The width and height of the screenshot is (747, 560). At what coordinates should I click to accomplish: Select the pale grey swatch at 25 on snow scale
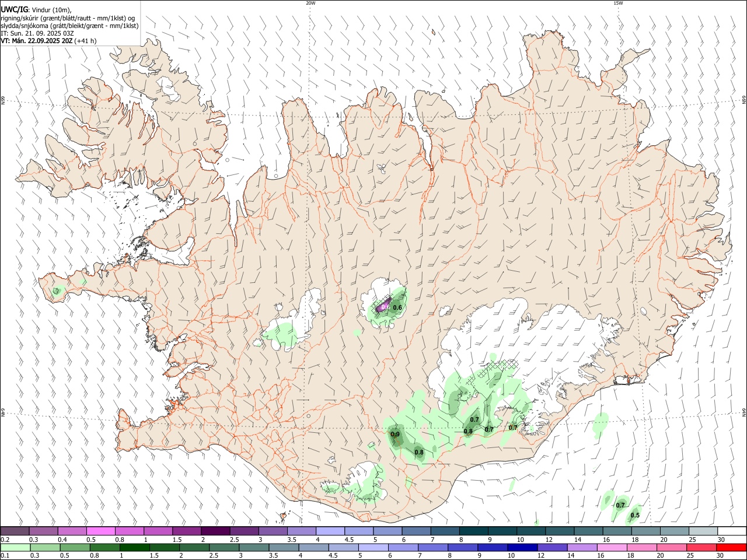point(703,531)
